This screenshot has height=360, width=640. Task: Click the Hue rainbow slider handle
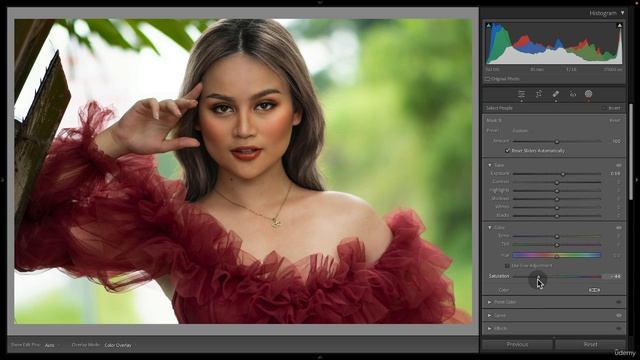(557, 256)
